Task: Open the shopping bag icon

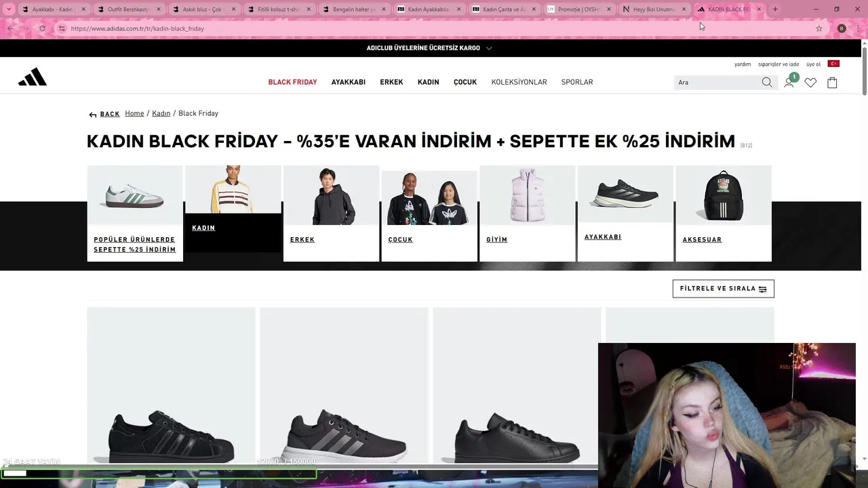Action: (x=832, y=82)
